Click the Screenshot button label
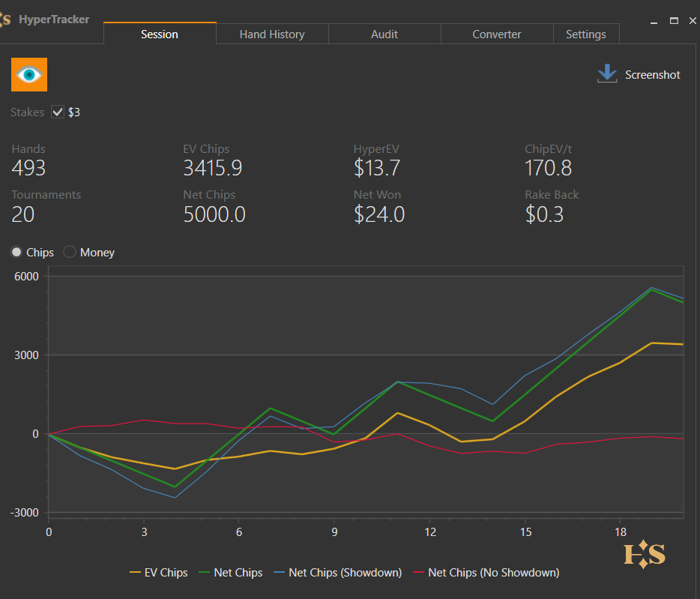Screen dimensions: 700x599 coord(652,75)
